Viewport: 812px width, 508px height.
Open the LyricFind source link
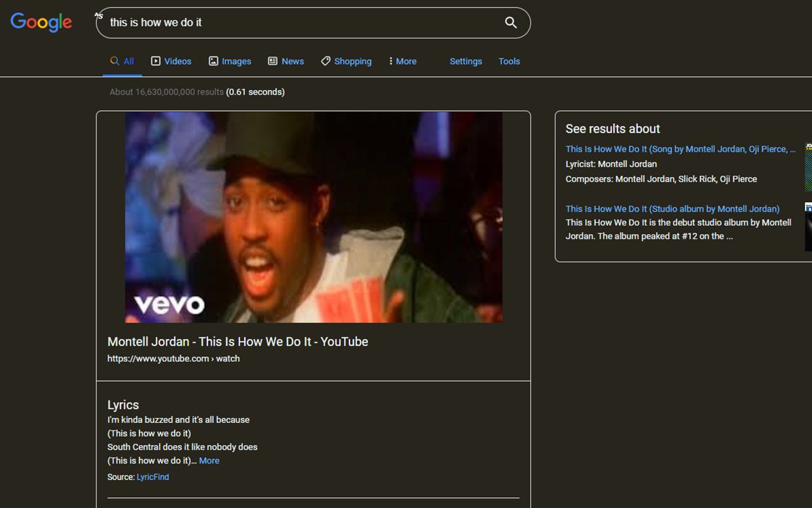coord(153,477)
